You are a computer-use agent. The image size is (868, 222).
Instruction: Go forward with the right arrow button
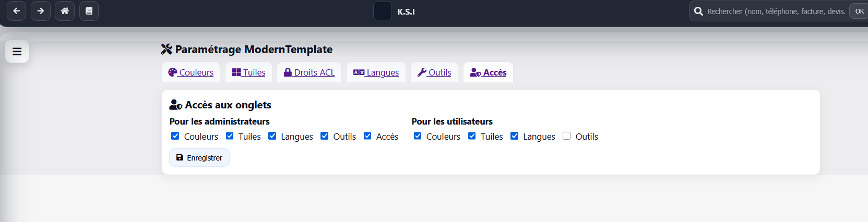[x=41, y=11]
